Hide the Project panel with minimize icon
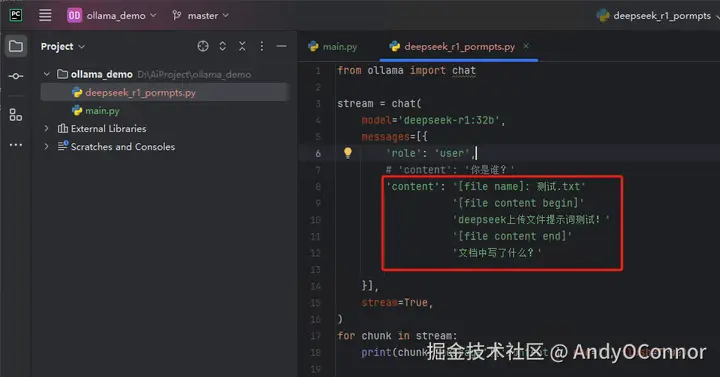Viewport: 720px width, 377px height. (281, 46)
